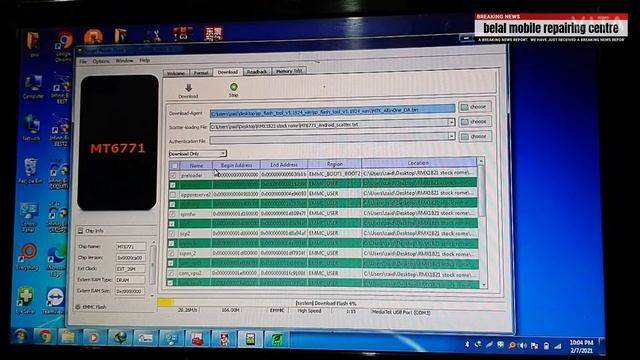Screen dimensions: 640x360
Task: Click partition table scrollbar up arrow
Action: (481, 161)
